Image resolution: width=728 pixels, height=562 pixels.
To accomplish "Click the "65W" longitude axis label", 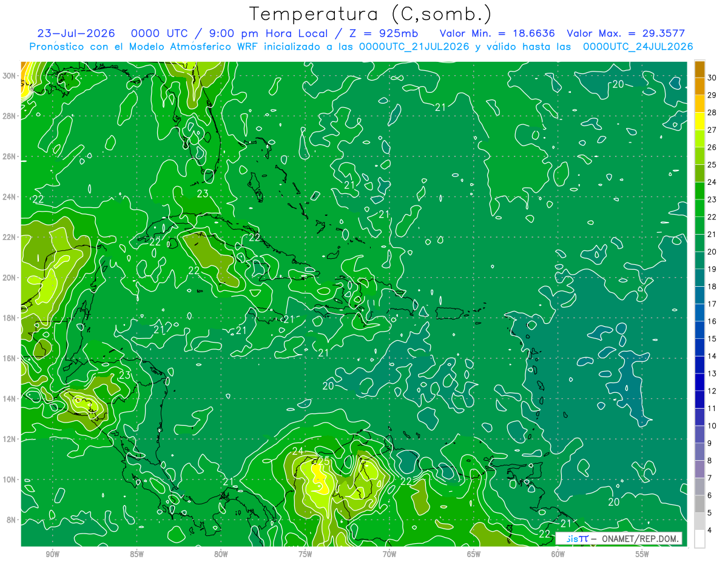I will [474, 554].
